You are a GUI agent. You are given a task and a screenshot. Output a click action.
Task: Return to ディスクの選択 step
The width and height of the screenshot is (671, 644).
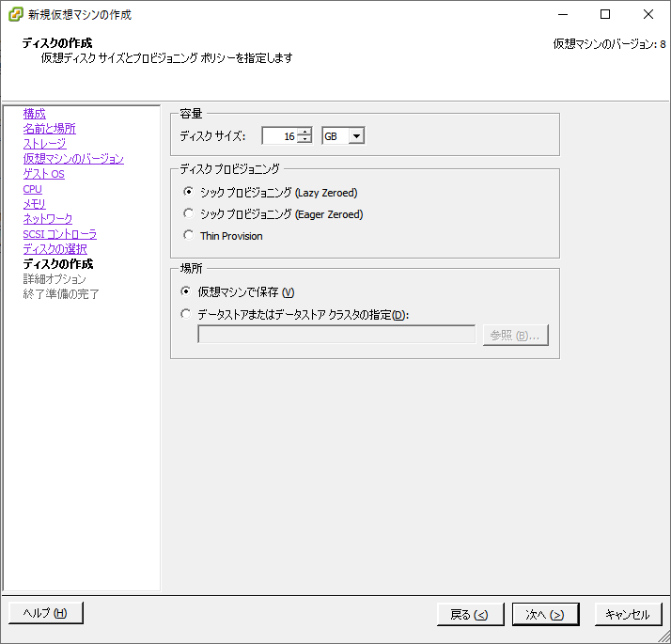(55, 249)
